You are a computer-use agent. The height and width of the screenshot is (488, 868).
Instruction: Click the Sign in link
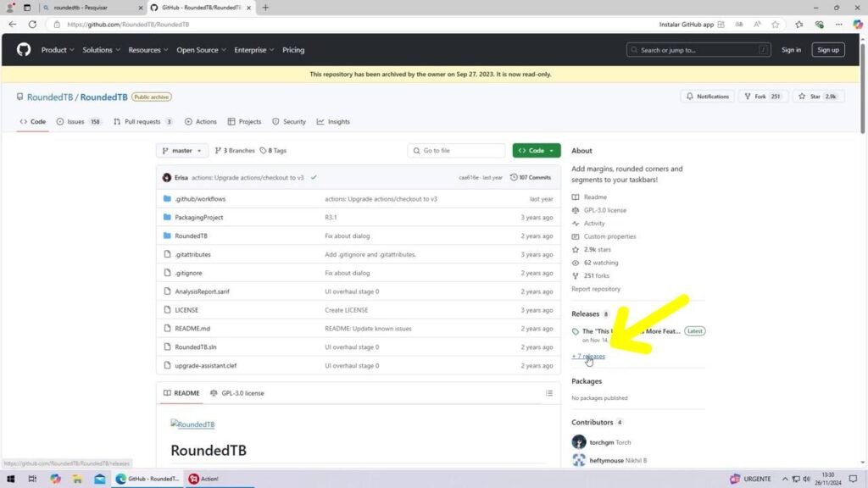pyautogui.click(x=791, y=50)
